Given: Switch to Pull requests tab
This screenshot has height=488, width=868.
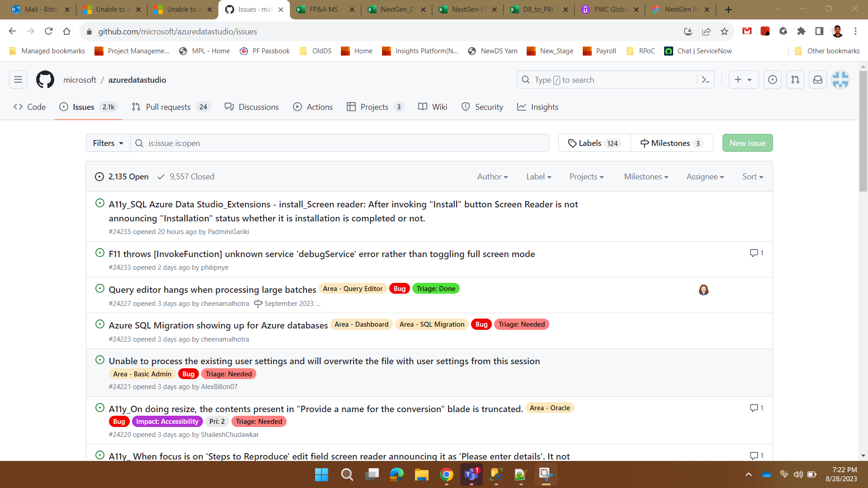Looking at the screenshot, I should click(171, 107).
